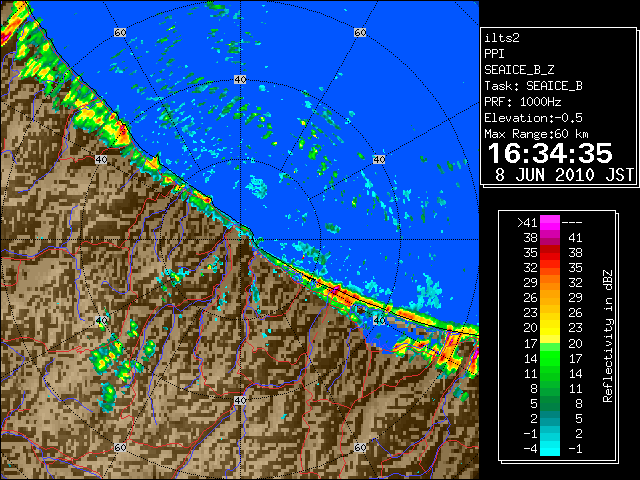Click the product name 'SEAICE_B_Z'
This screenshot has width=640, height=480.
click(x=519, y=70)
